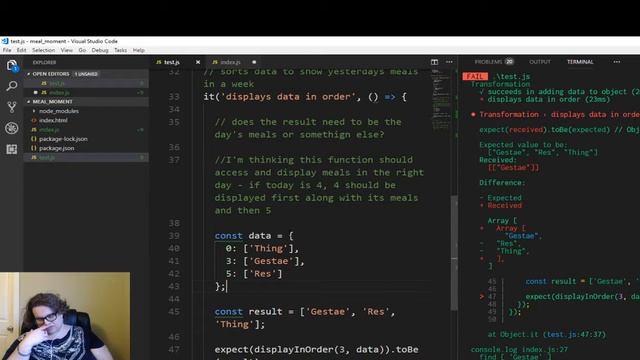Click the unsaved dot on index.js tab
The width and height of the screenshot is (640, 360).
(x=254, y=62)
